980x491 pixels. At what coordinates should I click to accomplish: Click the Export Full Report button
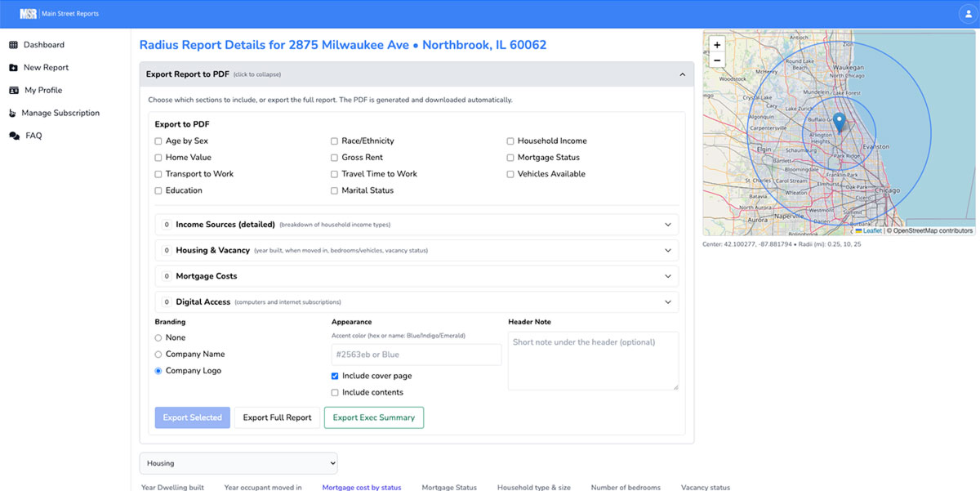(x=276, y=417)
